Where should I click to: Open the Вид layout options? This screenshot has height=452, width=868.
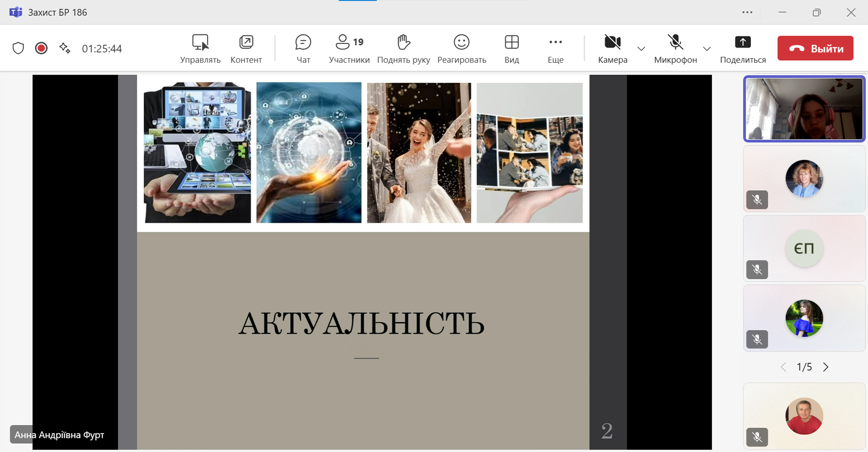tap(511, 48)
